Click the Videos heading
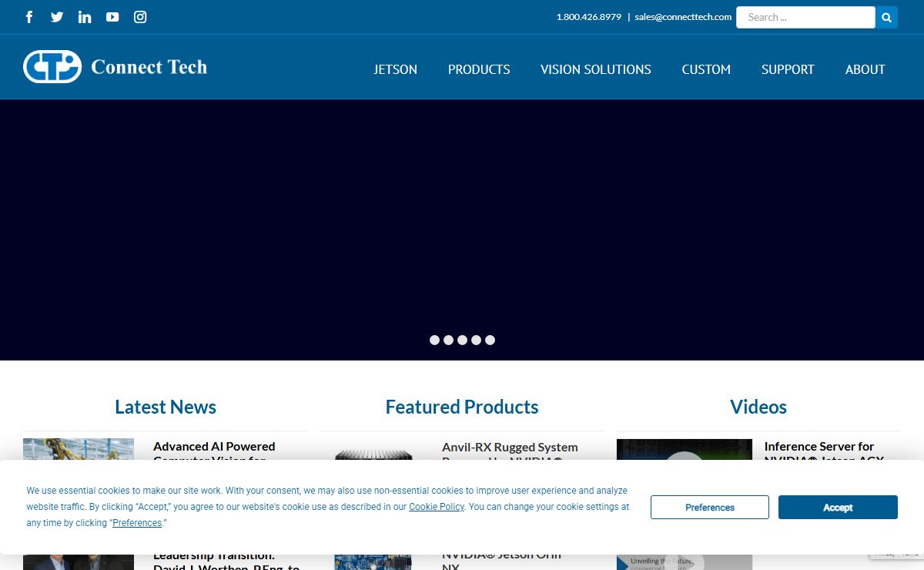Screen dimensions: 924x570 coord(758,407)
